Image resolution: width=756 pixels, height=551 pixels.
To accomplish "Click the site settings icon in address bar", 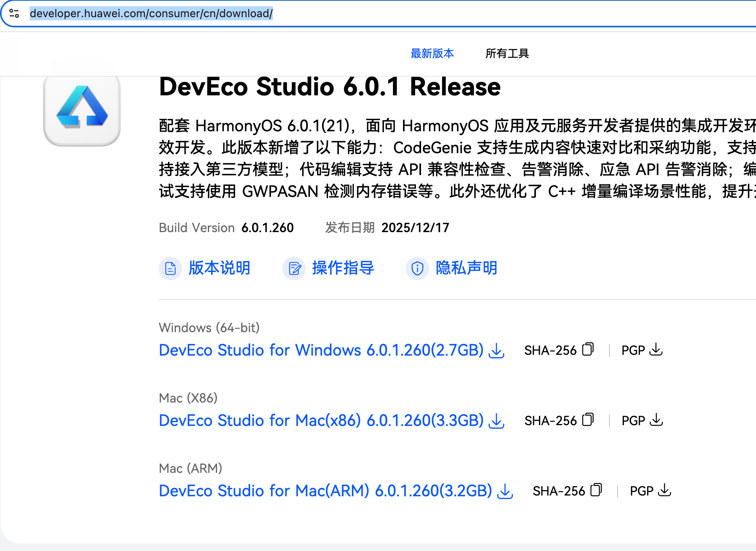I will coord(14,13).
